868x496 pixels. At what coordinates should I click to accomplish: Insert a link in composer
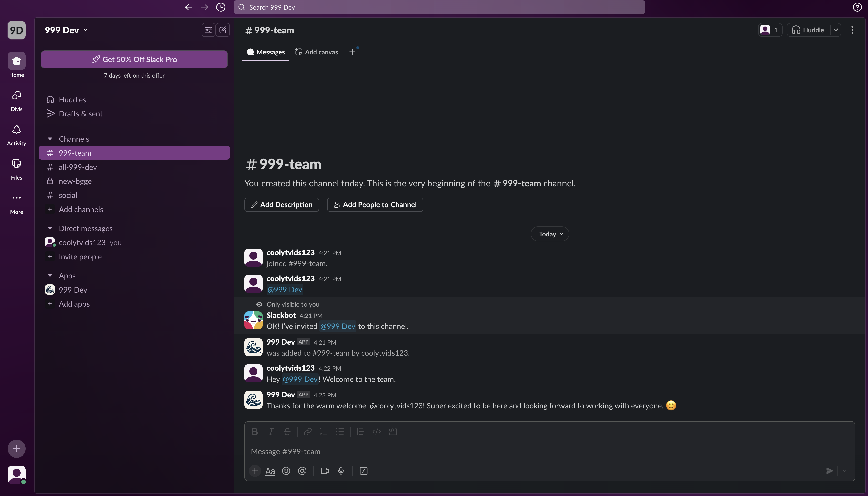coord(308,432)
